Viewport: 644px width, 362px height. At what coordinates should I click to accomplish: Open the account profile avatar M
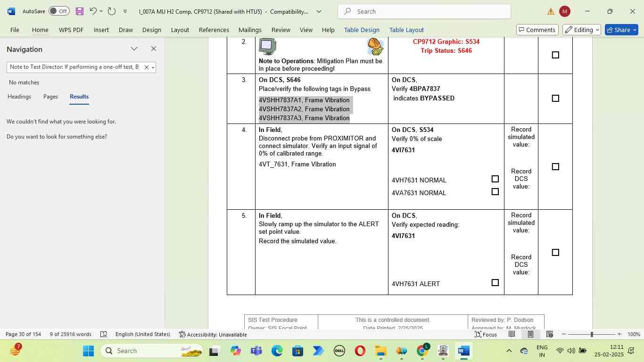coord(564,11)
